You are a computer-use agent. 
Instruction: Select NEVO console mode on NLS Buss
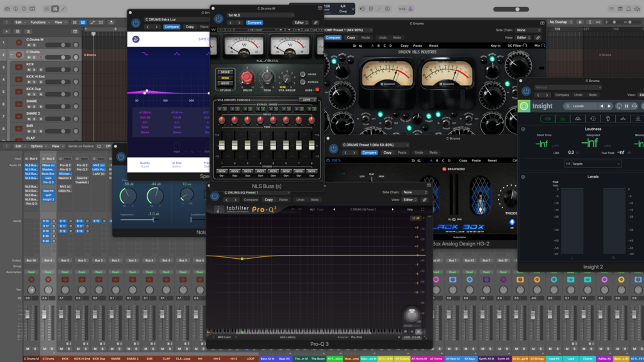(x=226, y=83)
